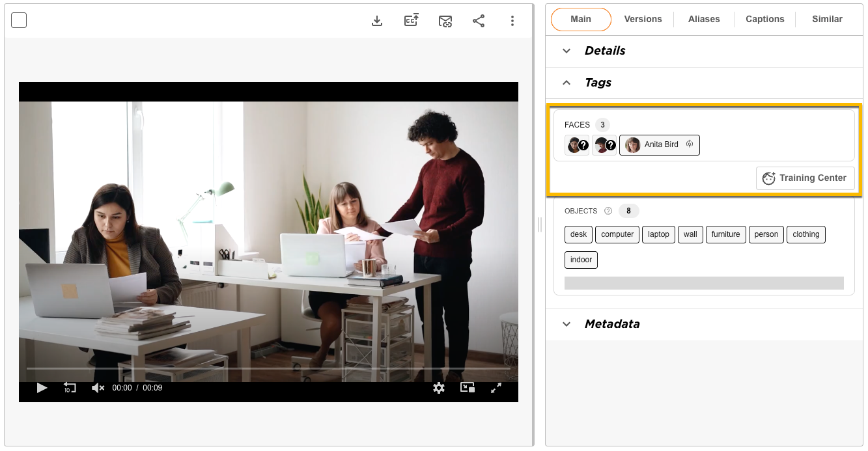868x451 pixels.
Task: Toggle picture-in-picture mode
Action: coord(468,388)
